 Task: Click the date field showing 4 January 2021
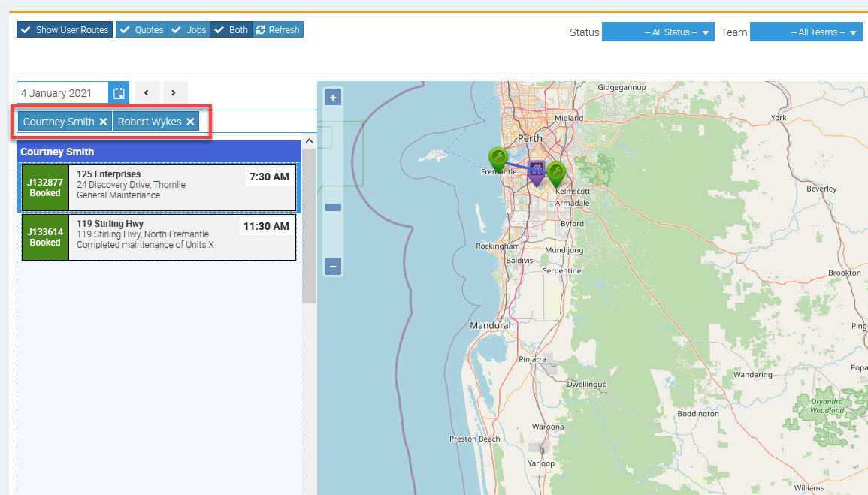pos(62,93)
